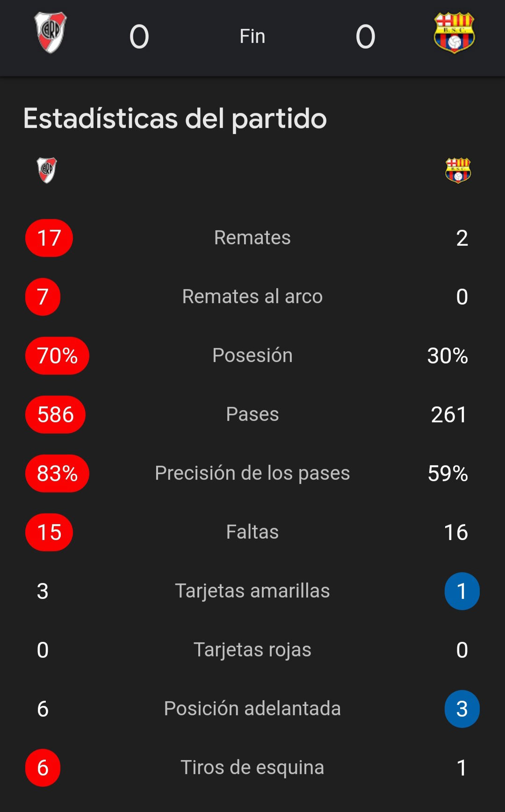Tap the Barcelona SC crest in header
The height and width of the screenshot is (812, 505).
click(454, 33)
